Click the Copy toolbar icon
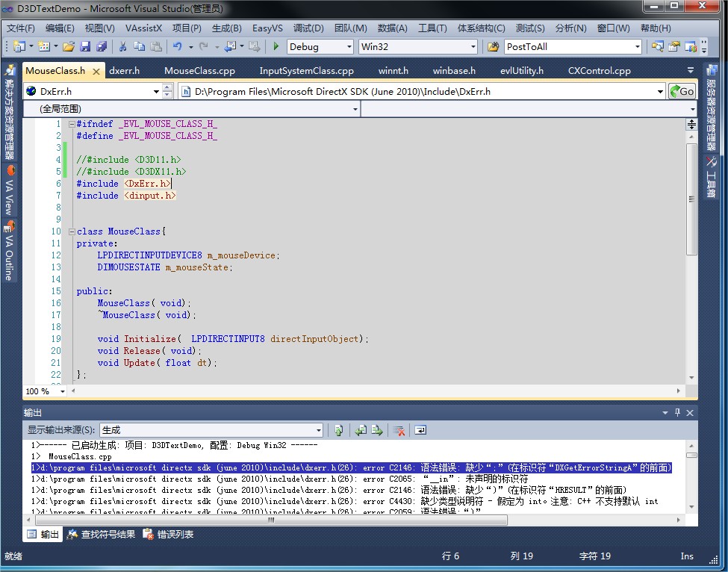 [x=140, y=46]
